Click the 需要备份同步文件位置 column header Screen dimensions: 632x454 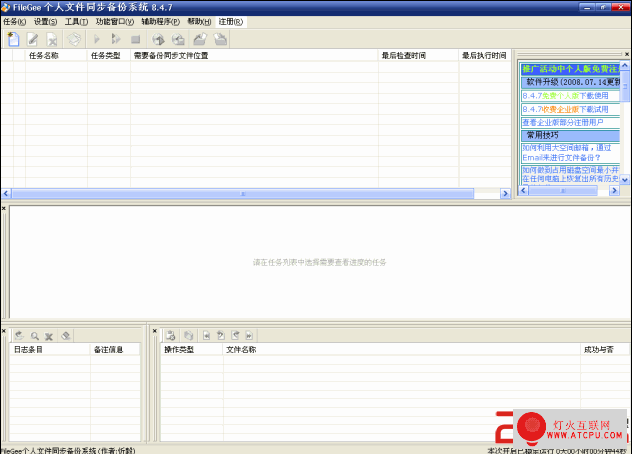click(x=254, y=56)
